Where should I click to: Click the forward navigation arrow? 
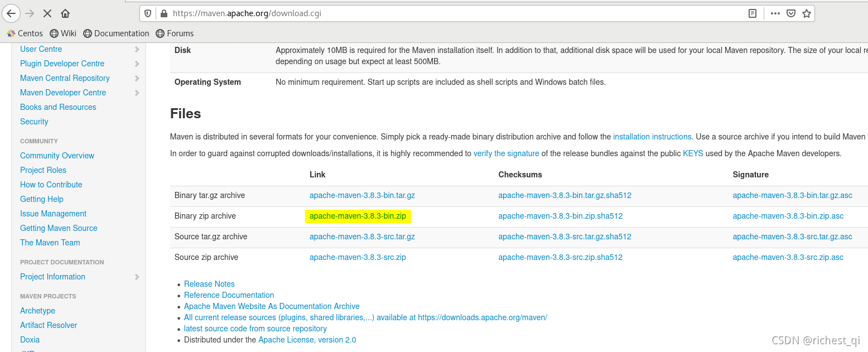pos(30,13)
